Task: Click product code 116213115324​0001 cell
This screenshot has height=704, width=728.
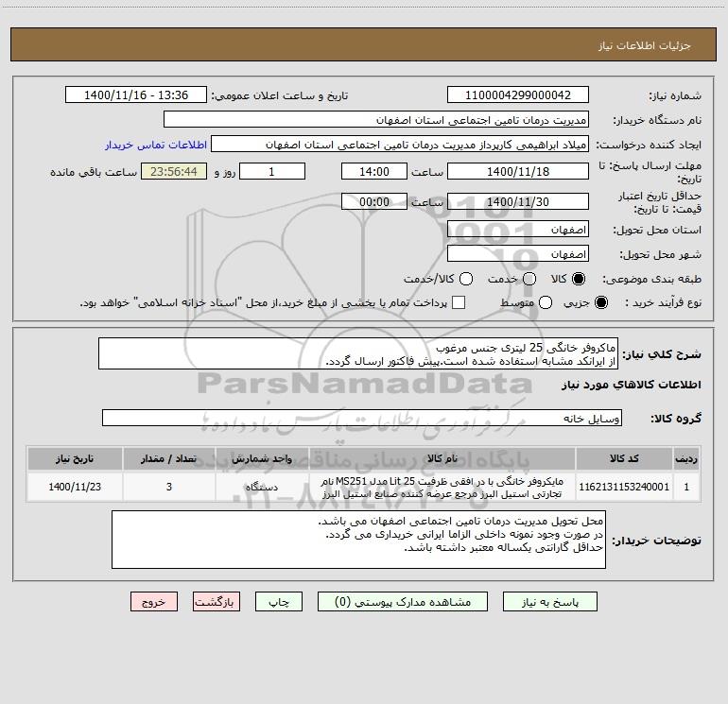Action: pyautogui.click(x=624, y=487)
